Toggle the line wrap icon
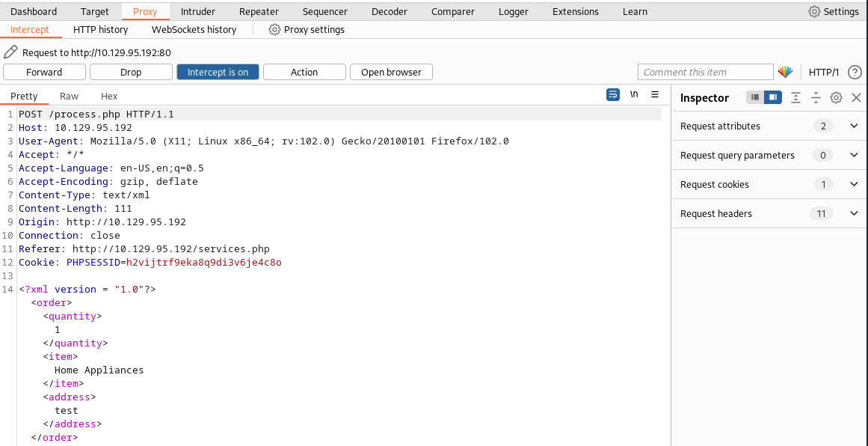868x446 pixels. 613,95
